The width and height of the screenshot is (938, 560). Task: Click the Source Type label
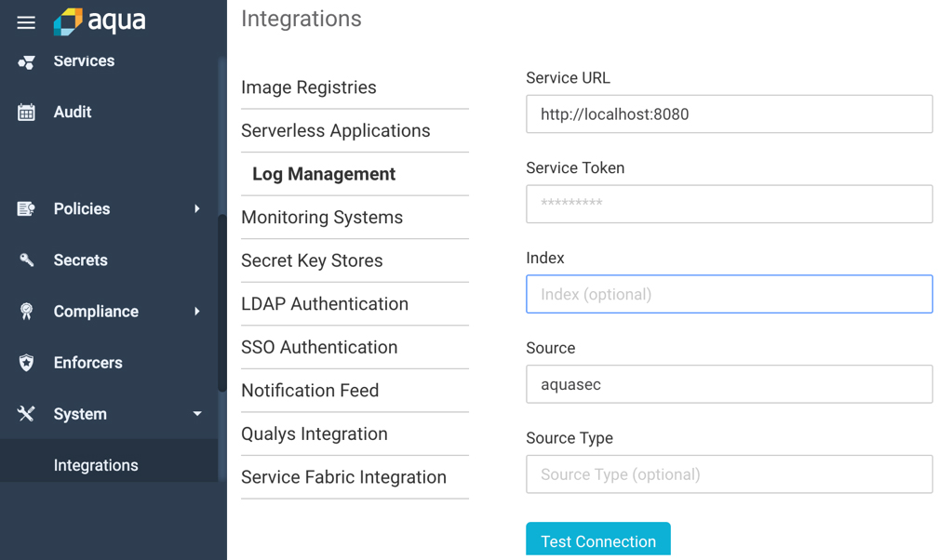pos(569,438)
